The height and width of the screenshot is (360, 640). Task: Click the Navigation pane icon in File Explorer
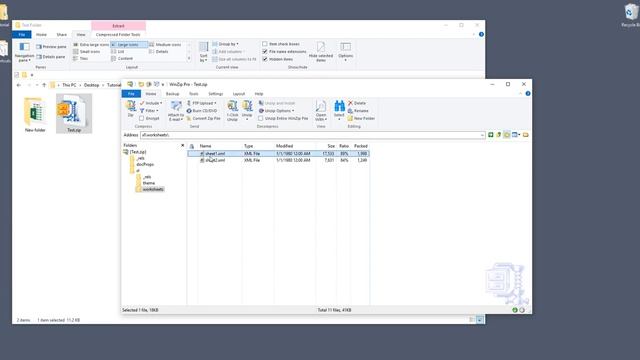(x=24, y=52)
